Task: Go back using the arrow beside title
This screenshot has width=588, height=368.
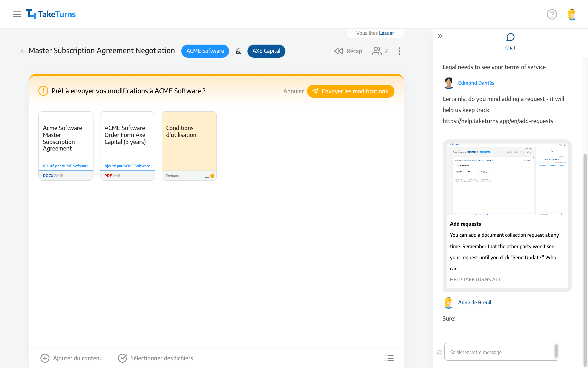Action: 23,51
